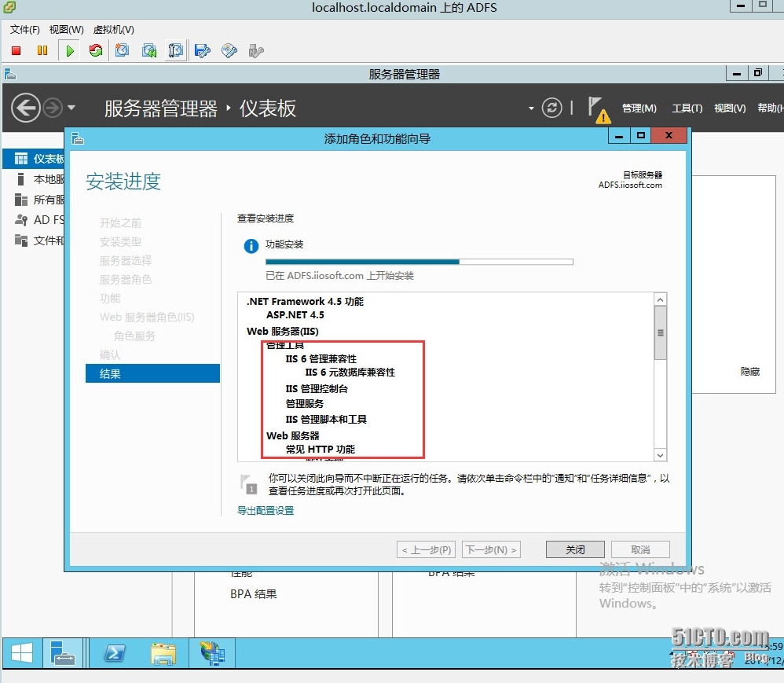Click 管理服务 list entry
The width and height of the screenshot is (784, 683).
[x=305, y=403]
